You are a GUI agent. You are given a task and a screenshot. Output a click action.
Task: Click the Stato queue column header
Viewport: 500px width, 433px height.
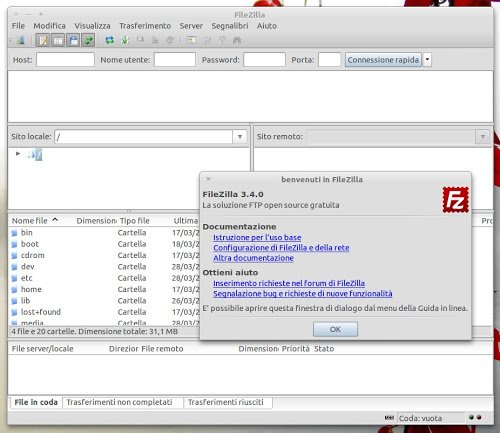tap(324, 349)
